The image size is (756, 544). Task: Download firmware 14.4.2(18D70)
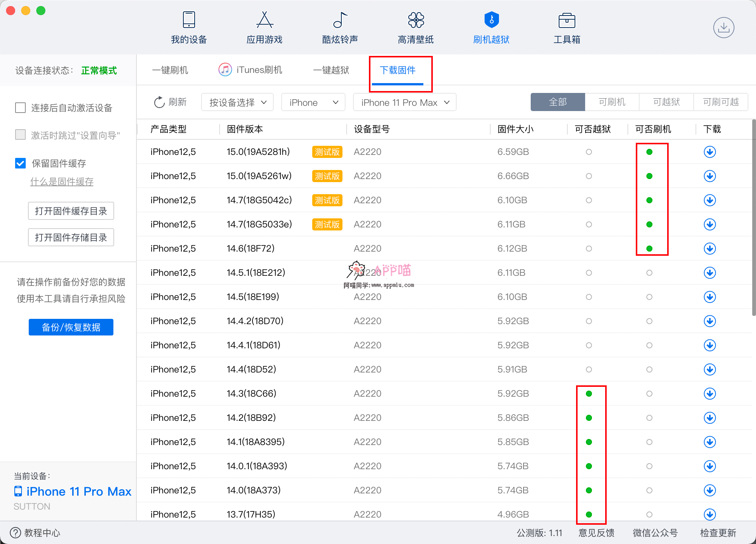pos(710,321)
